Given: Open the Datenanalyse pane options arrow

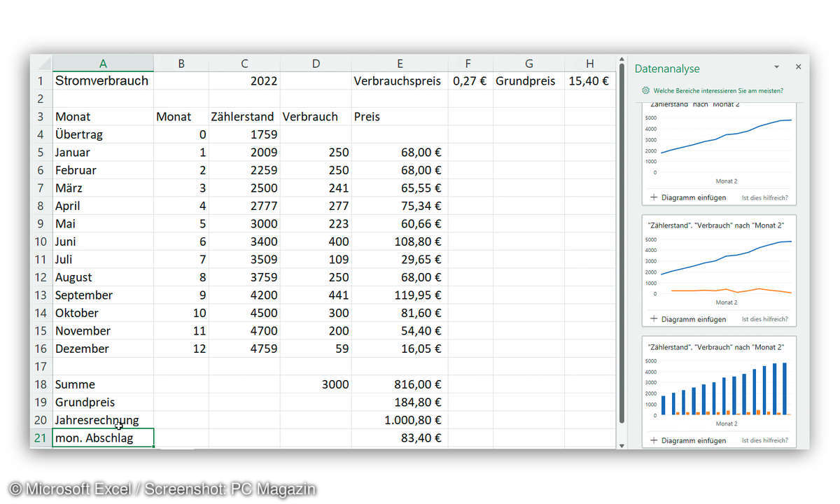Looking at the screenshot, I should 776,67.
